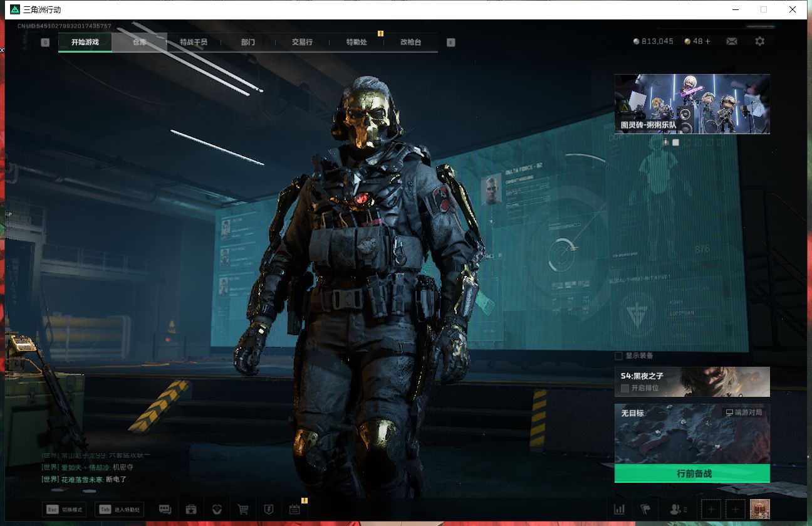Click the heart-shaped badge icon in bottom bar
The height and width of the screenshot is (526, 812).
point(217,510)
